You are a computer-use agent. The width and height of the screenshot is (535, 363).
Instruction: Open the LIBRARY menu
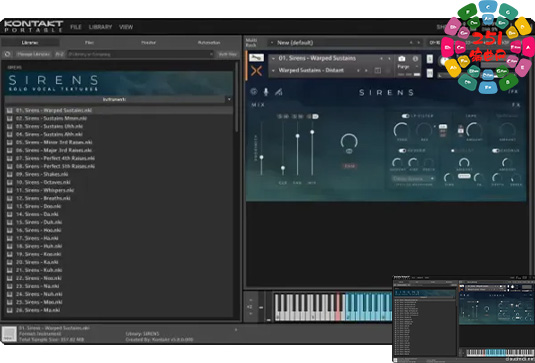(x=100, y=27)
